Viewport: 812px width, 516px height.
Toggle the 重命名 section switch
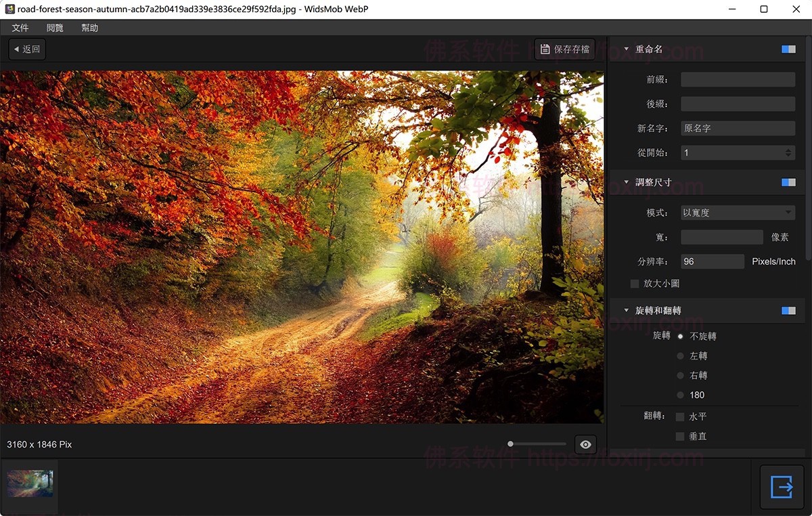[x=788, y=49]
